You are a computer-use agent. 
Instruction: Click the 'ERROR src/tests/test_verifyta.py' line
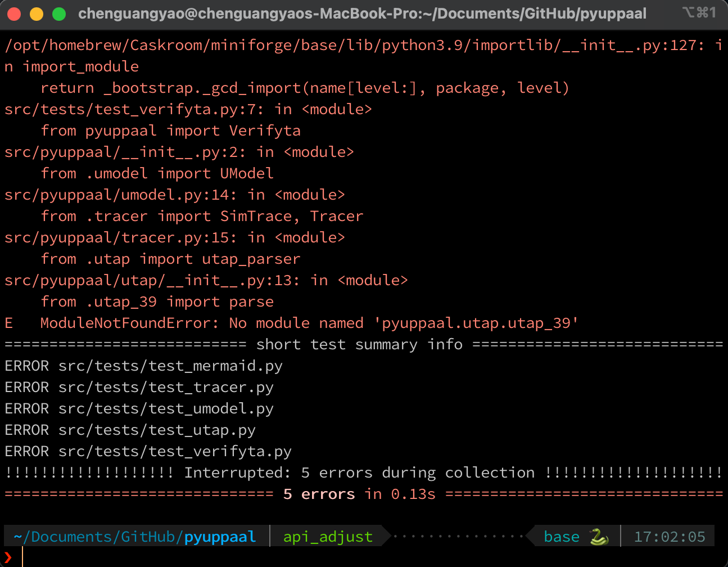[148, 452]
